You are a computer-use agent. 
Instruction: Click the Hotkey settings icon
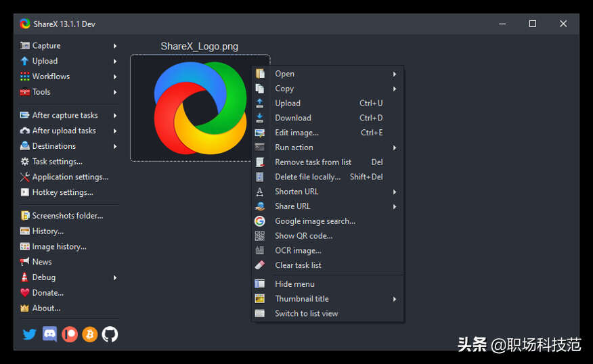[25, 192]
